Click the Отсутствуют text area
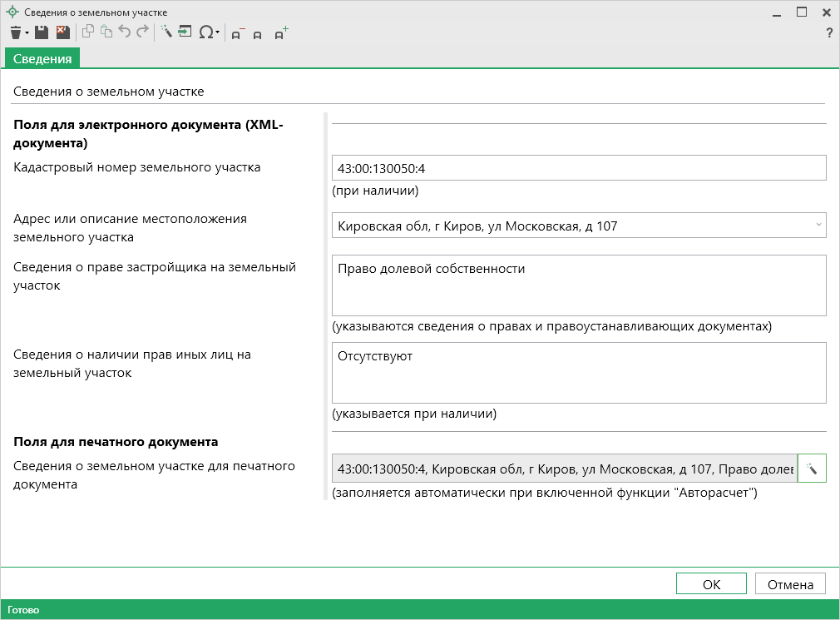840x620 pixels. [578, 373]
